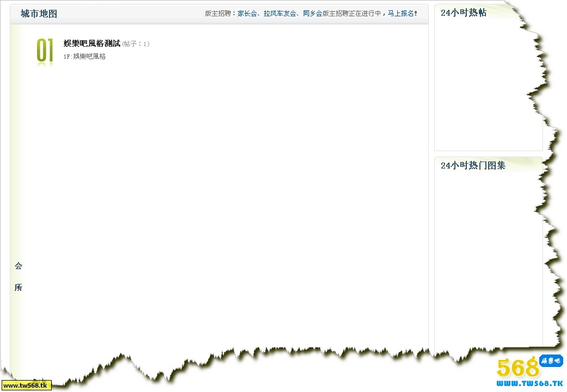Click the 会 sidebar character

coord(19,266)
